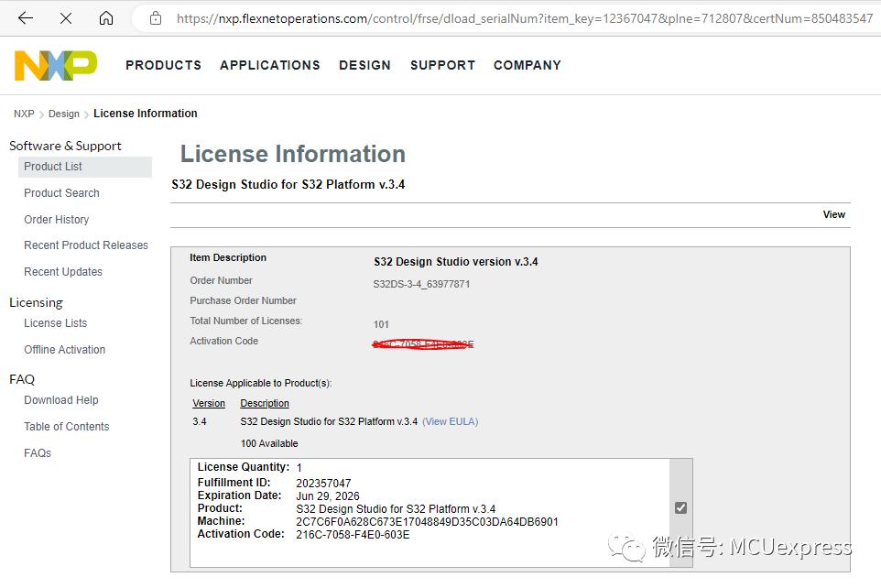
Task: Click the Software & Support heading
Action: [65, 147]
